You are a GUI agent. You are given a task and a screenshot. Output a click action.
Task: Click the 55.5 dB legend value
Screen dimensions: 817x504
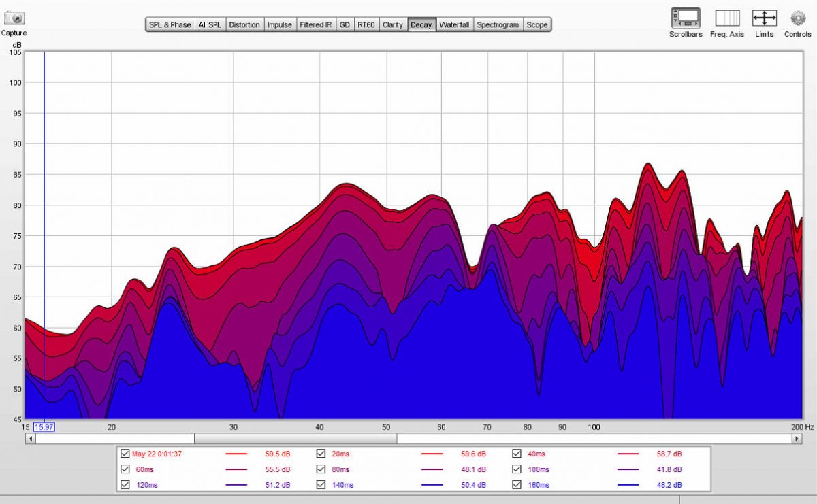277,469
